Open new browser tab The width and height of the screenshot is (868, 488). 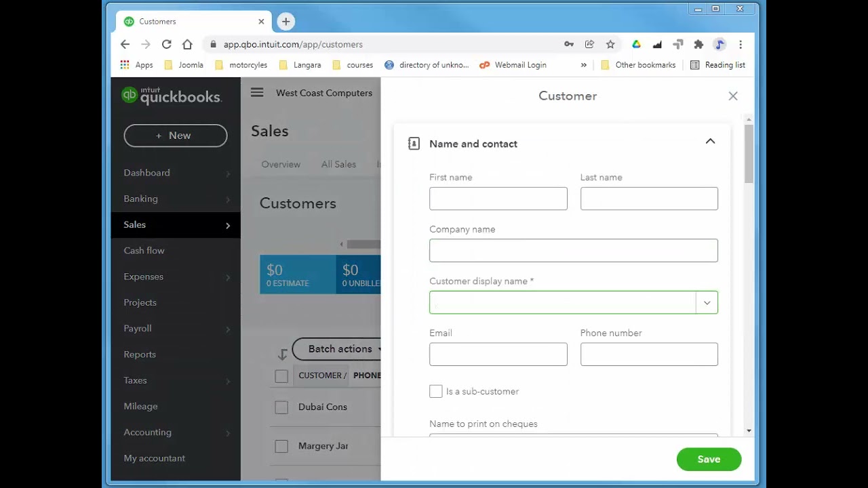click(x=285, y=22)
